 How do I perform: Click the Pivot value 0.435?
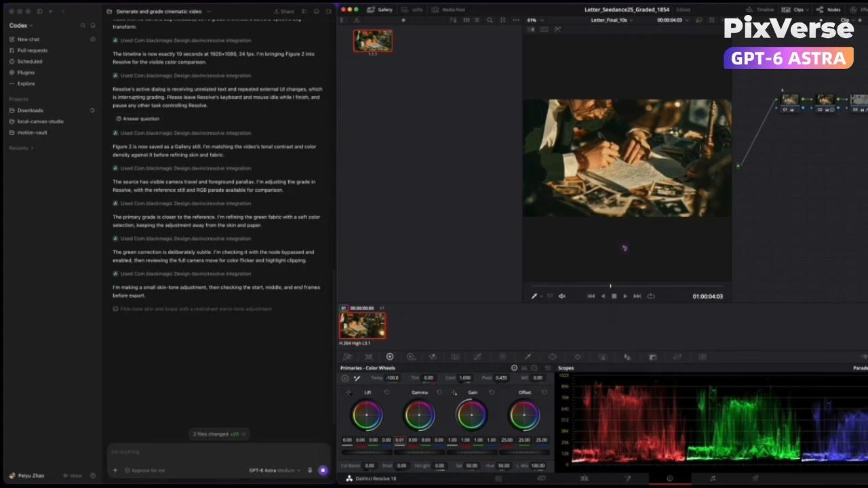point(501,378)
